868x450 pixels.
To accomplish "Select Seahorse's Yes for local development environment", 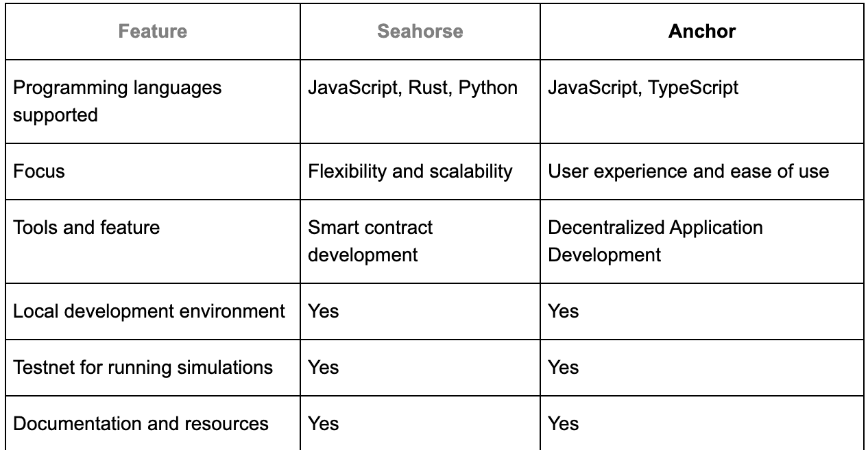I will point(324,311).
